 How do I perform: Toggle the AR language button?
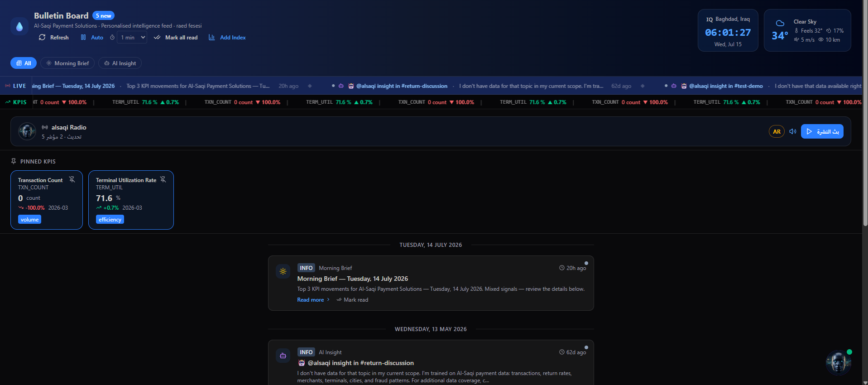[x=777, y=131]
